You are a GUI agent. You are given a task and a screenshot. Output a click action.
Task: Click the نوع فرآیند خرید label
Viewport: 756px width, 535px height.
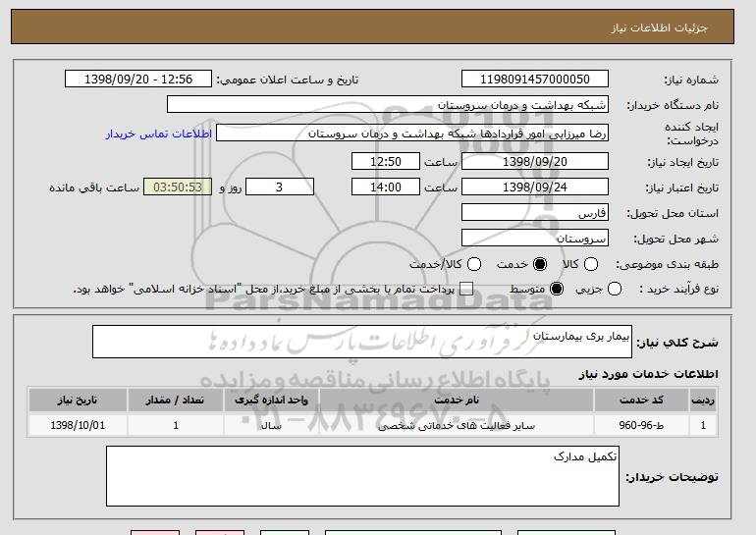(x=679, y=290)
